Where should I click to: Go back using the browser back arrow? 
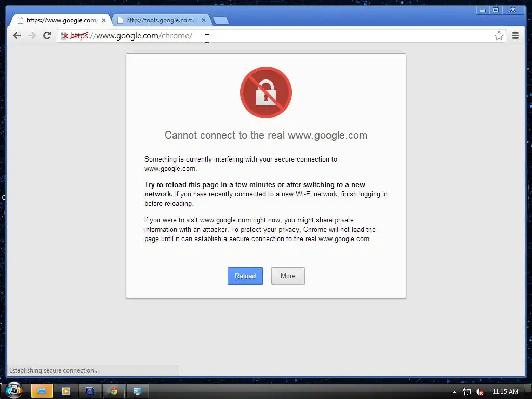(17, 36)
